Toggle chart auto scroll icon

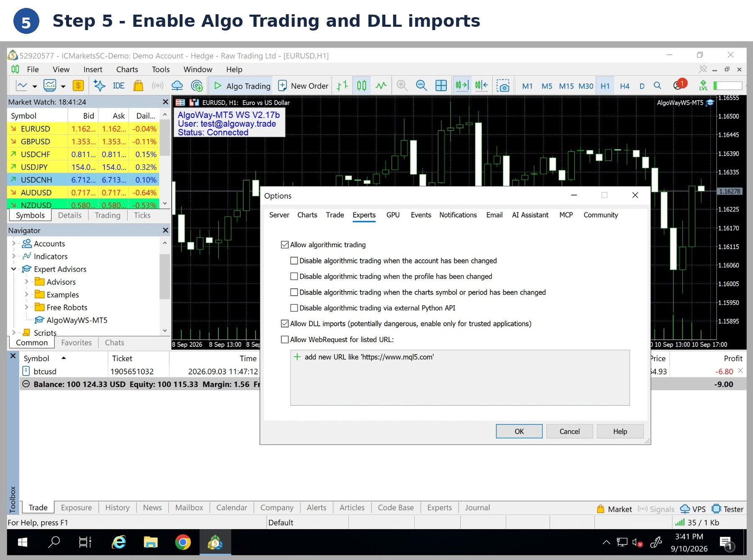462,86
